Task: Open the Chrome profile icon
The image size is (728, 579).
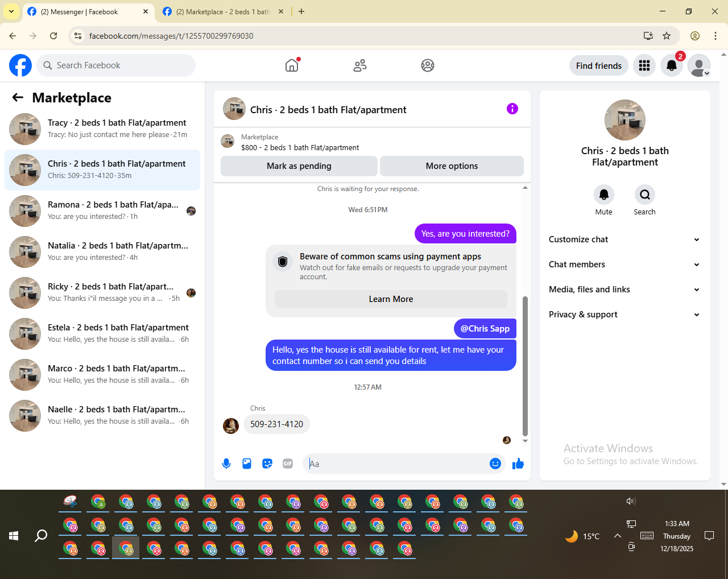Action: [x=695, y=36]
